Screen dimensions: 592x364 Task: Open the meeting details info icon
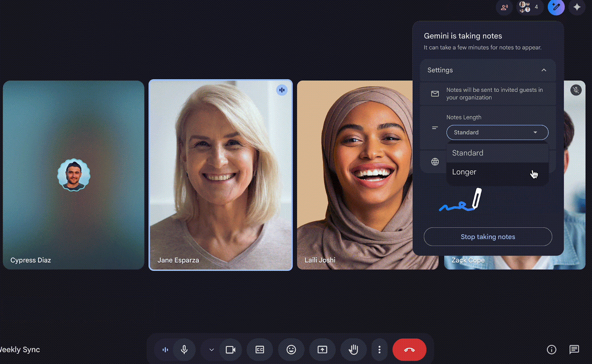[551, 350]
